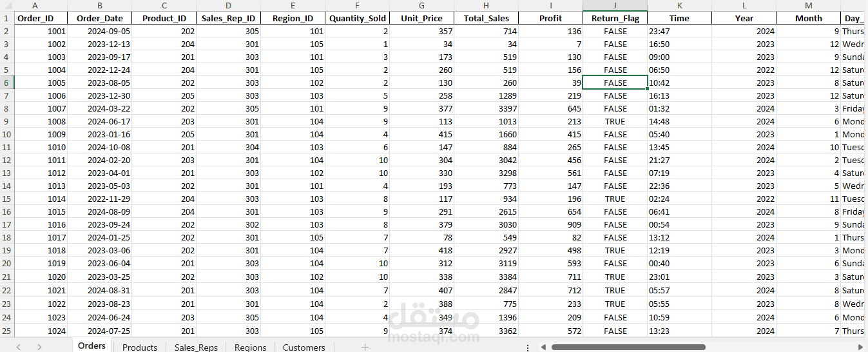Click the Time cell 14:48
Viewport: 868px width, 352px height.
pos(680,121)
